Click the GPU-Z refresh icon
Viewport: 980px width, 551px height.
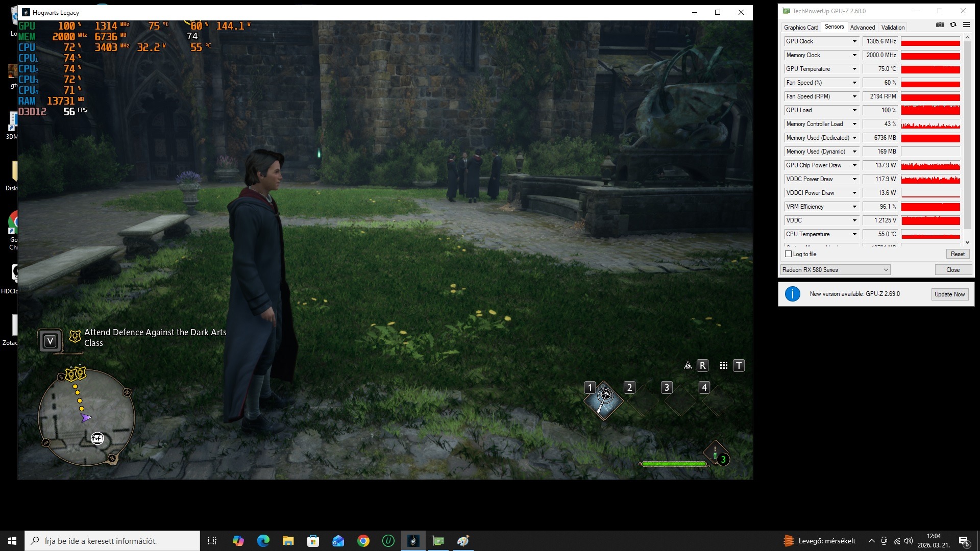tap(953, 24)
